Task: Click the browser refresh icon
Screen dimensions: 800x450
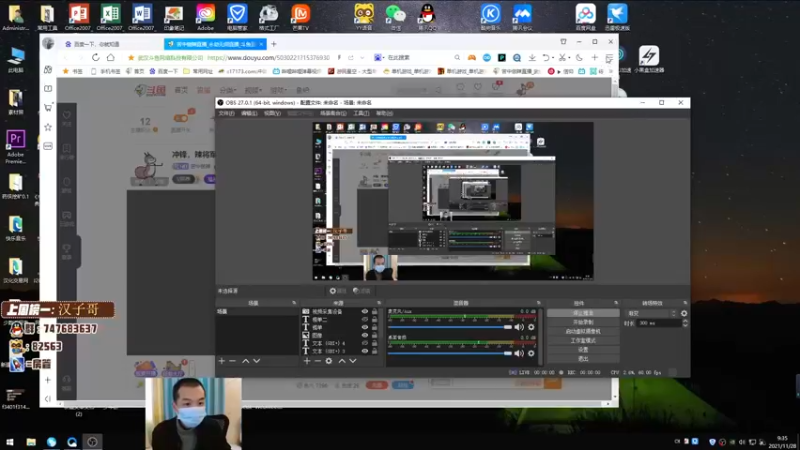Action: pyautogui.click(x=95, y=58)
